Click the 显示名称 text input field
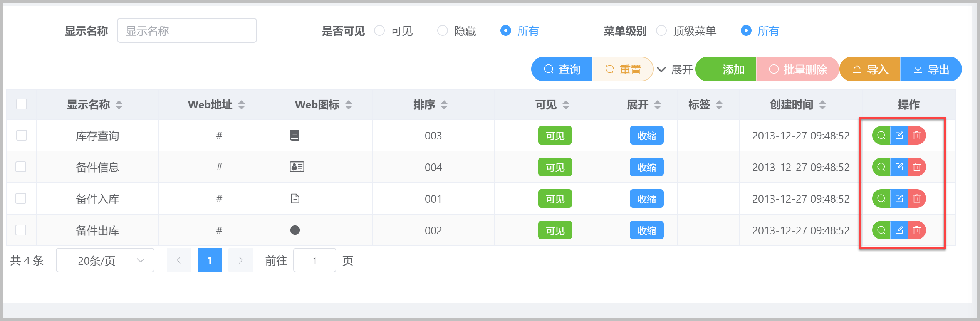The height and width of the screenshot is (321, 980). (187, 30)
